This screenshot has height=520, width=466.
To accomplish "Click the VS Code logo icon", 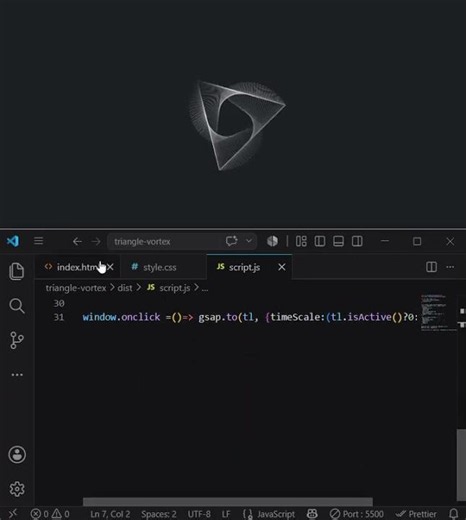I will click(13, 241).
